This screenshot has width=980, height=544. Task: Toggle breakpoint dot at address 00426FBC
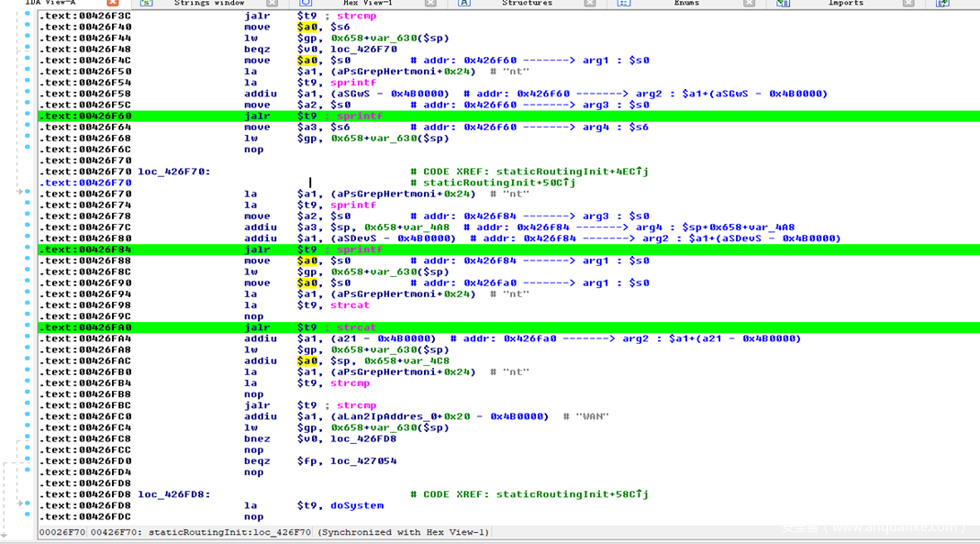click(x=28, y=404)
